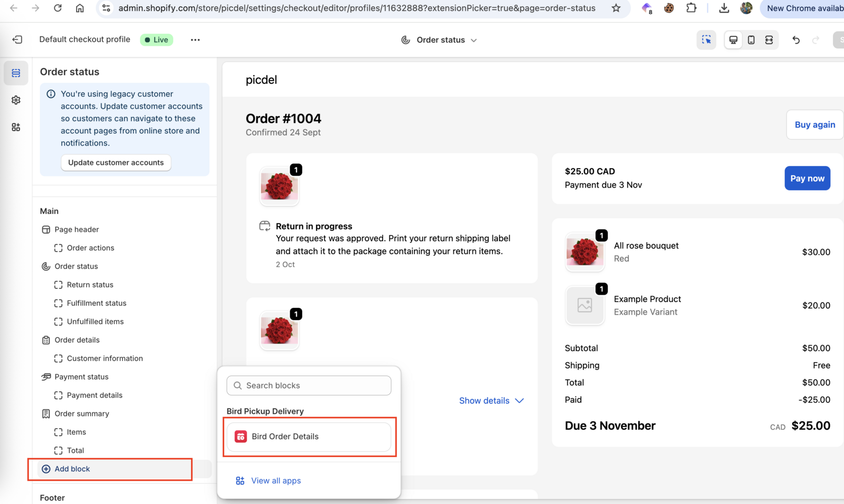Click the Order #1004 heading
The height and width of the screenshot is (504, 844).
pyautogui.click(x=283, y=119)
